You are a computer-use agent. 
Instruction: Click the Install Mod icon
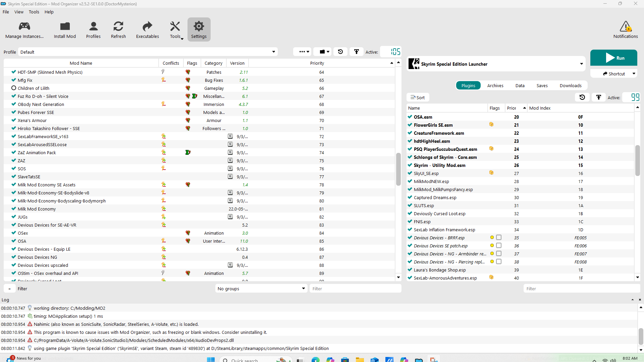[65, 26]
